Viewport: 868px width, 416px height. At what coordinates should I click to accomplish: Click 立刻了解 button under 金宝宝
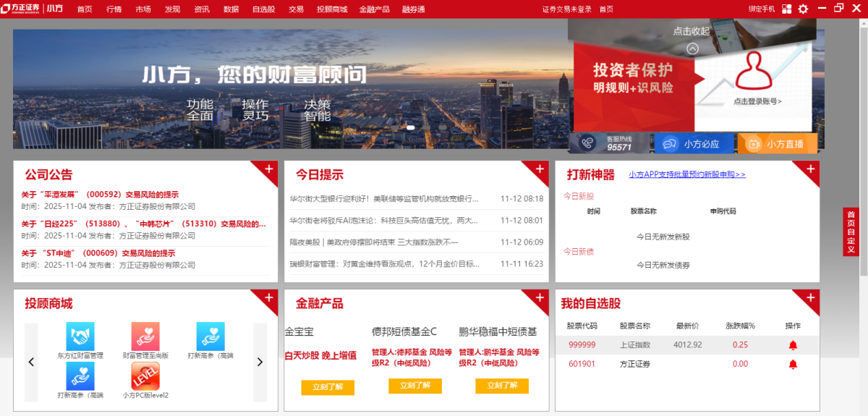[x=328, y=387]
